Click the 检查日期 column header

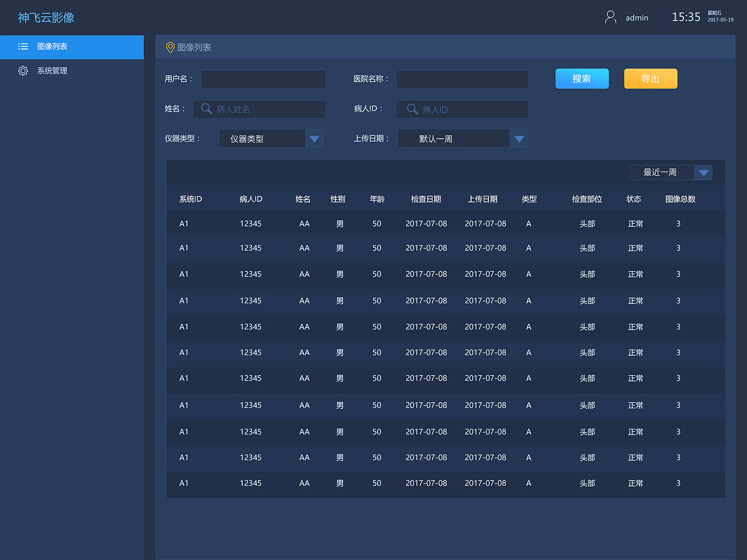[x=426, y=199]
